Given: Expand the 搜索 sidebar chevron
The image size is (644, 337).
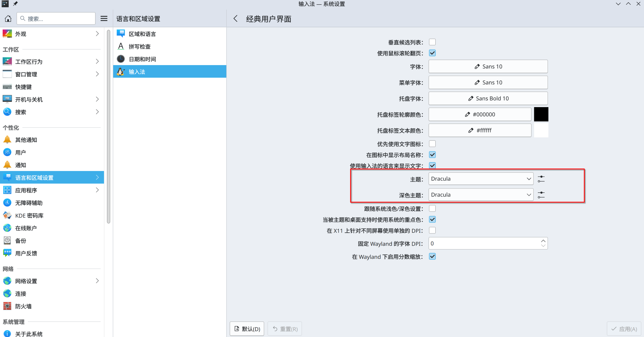Looking at the screenshot, I should point(97,112).
